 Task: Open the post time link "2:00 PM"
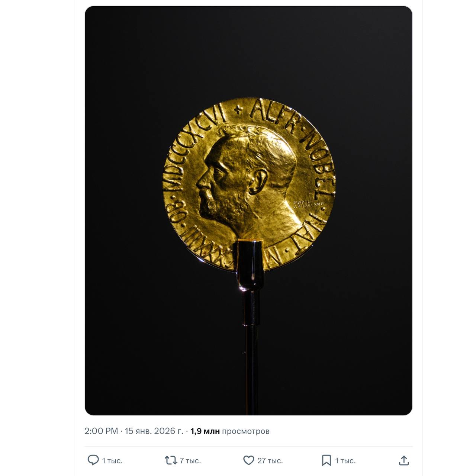(x=101, y=431)
